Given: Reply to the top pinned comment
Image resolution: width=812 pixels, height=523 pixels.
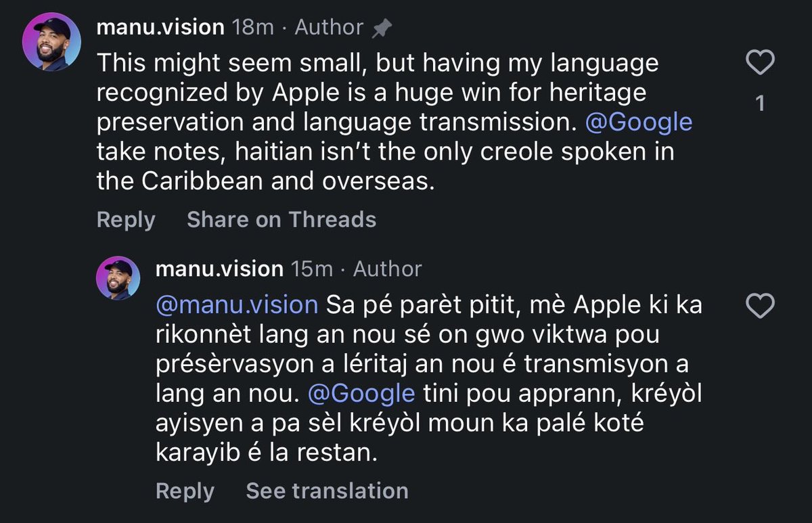Looking at the screenshot, I should tap(126, 219).
